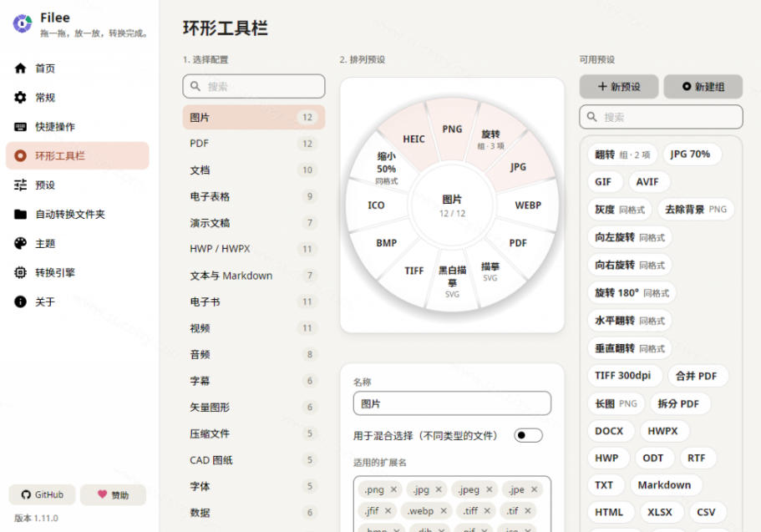Click the 新建组 button
The height and width of the screenshot is (532, 761).
(703, 86)
